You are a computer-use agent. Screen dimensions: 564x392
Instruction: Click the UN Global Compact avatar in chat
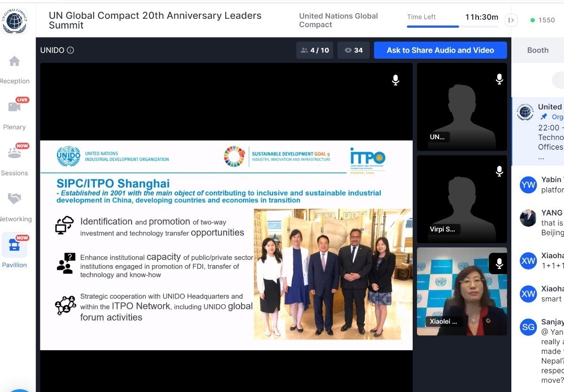pos(525,112)
